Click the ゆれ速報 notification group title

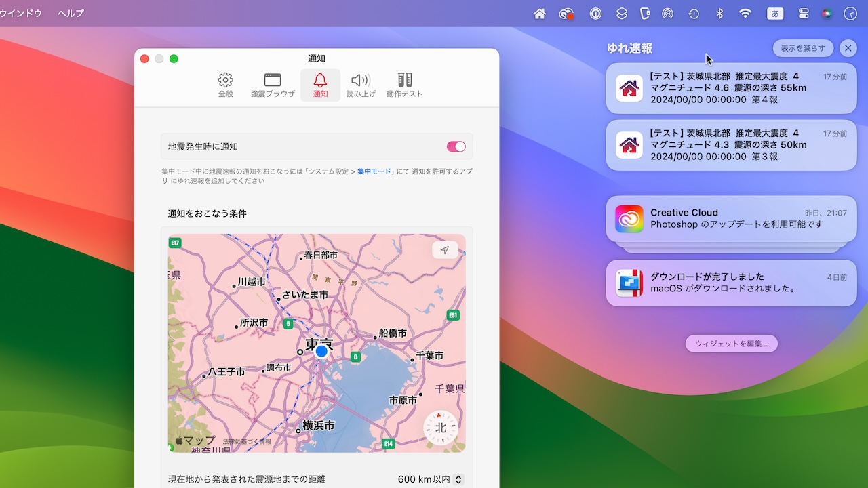coord(629,48)
